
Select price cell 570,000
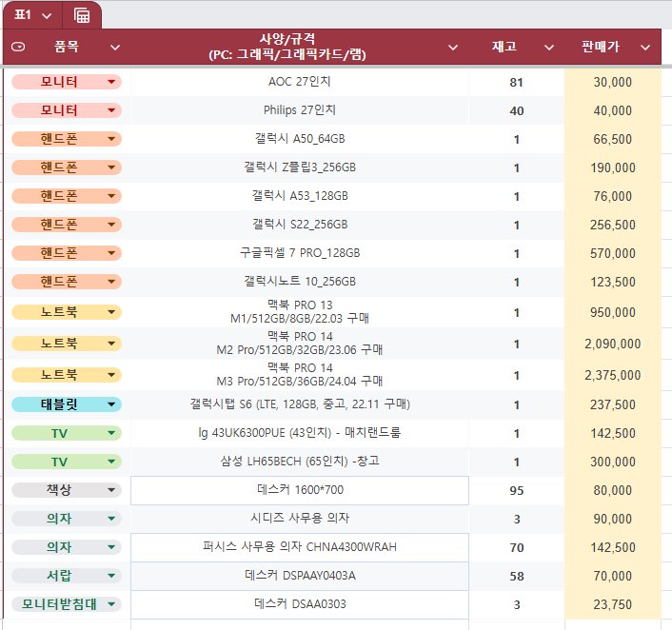[x=613, y=253]
